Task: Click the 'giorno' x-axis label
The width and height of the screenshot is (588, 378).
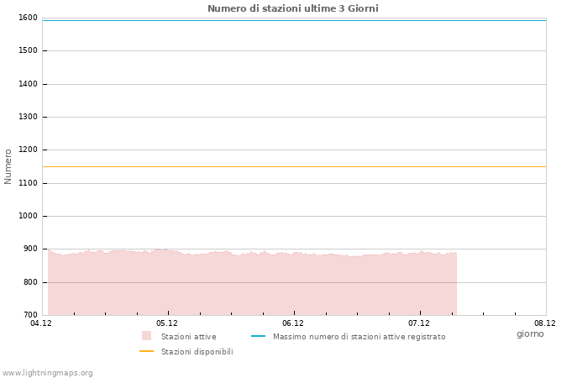Action: (530, 333)
